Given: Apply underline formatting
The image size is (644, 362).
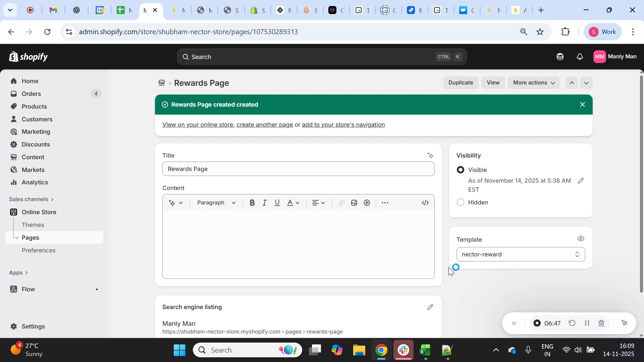Looking at the screenshot, I should pyautogui.click(x=277, y=202).
